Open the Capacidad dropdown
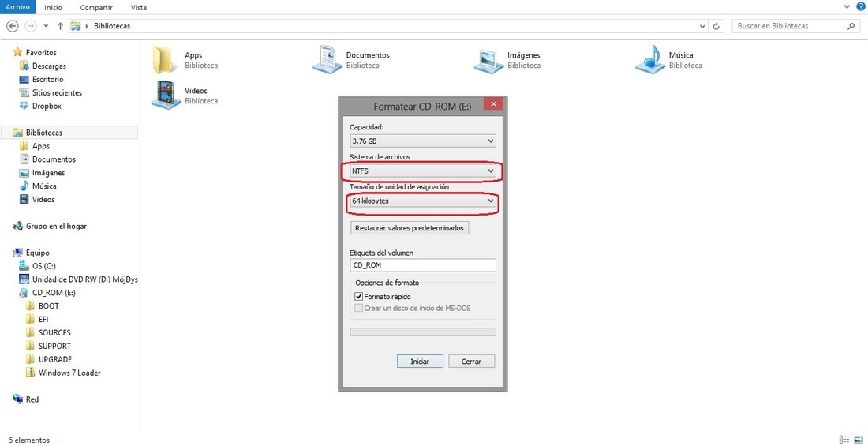 click(423, 141)
